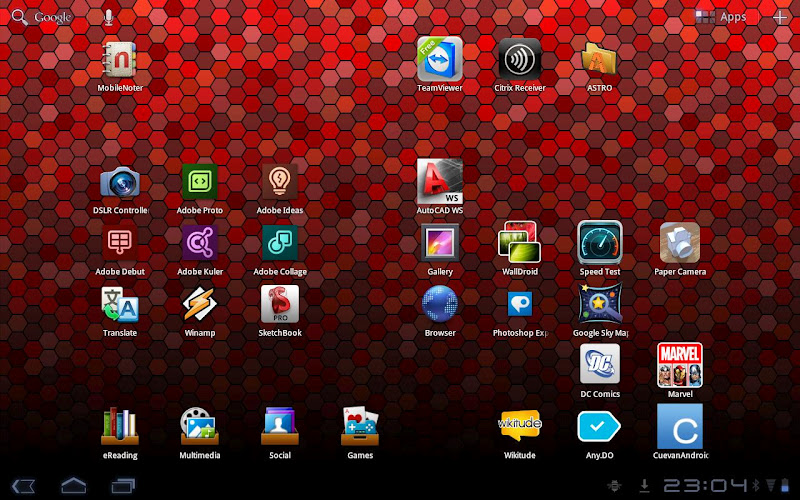Open quick settings via 23:04 clock
Image resolution: width=800 pixels, height=500 pixels.
705,485
